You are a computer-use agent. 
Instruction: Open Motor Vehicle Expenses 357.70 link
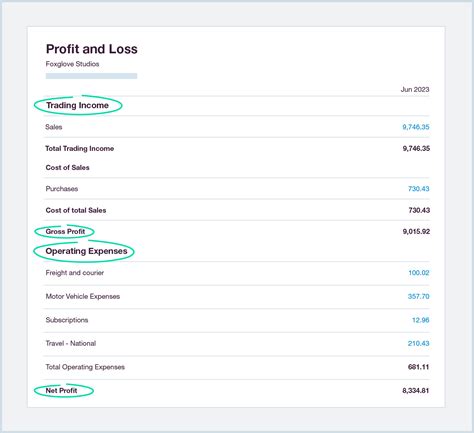[x=418, y=296]
